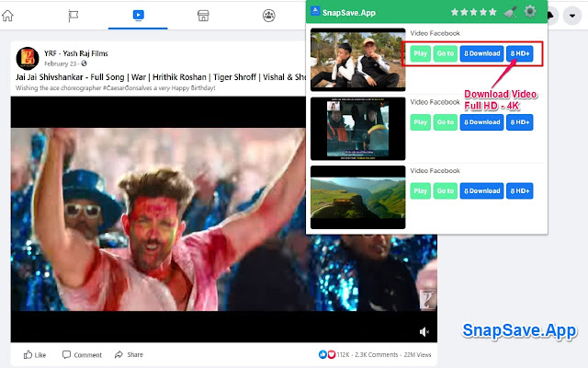
Task: Comment on the post
Action: coord(82,355)
